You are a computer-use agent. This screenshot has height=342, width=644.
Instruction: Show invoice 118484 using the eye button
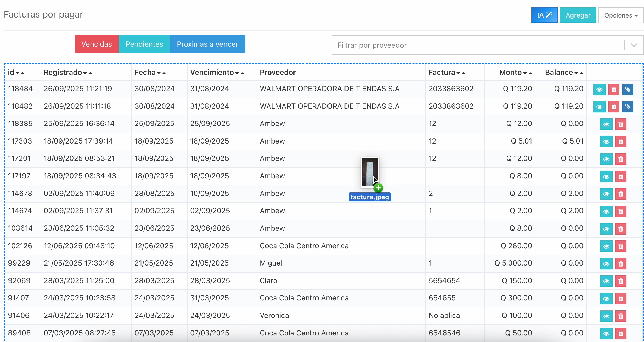point(599,90)
